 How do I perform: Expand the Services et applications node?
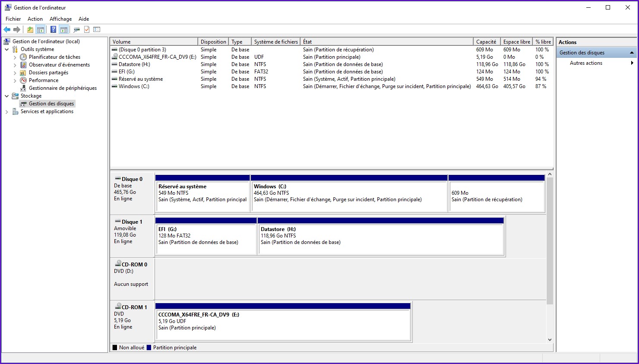coord(7,111)
